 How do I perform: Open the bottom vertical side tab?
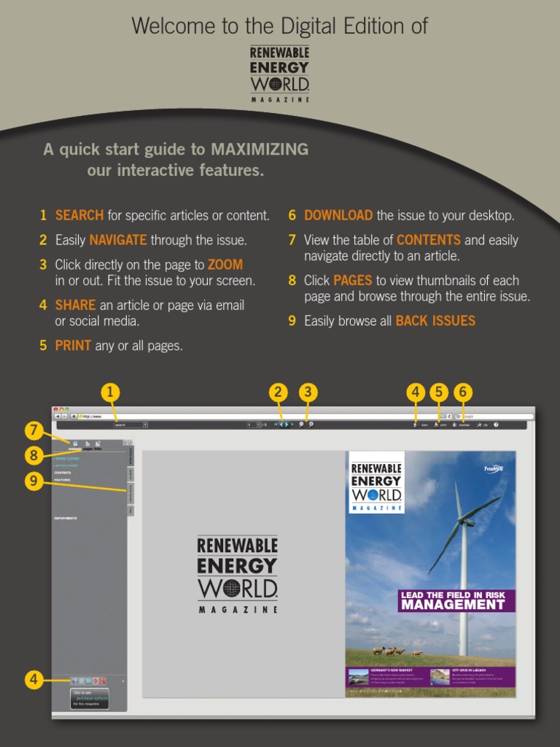tap(131, 511)
